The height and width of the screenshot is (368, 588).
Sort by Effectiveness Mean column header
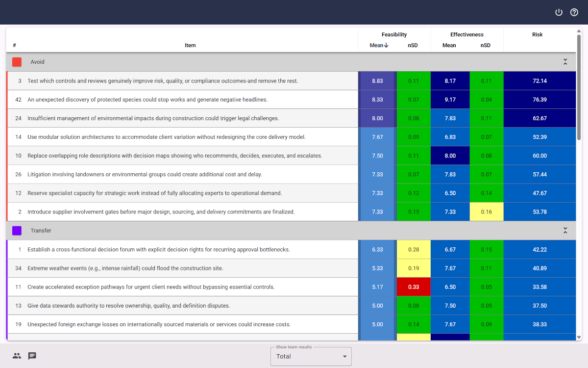coord(449,45)
